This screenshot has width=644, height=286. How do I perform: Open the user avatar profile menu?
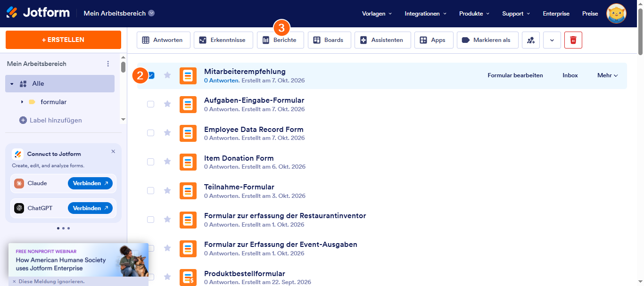tap(616, 13)
